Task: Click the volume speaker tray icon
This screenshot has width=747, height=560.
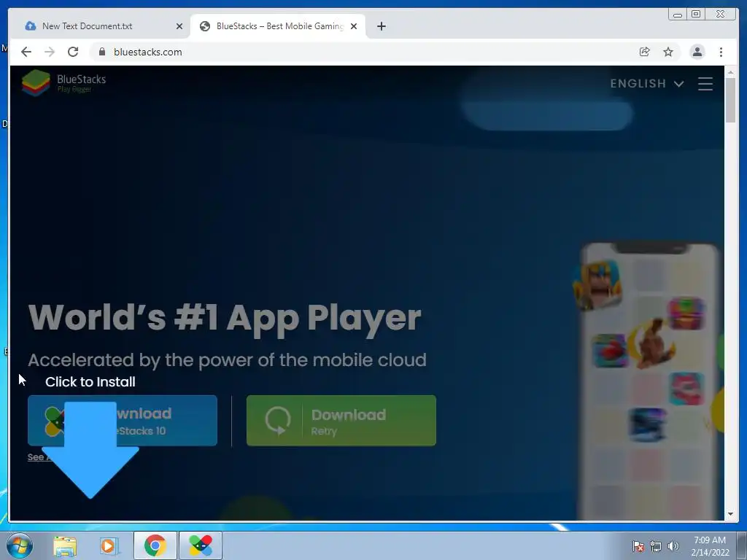Action: (673, 546)
